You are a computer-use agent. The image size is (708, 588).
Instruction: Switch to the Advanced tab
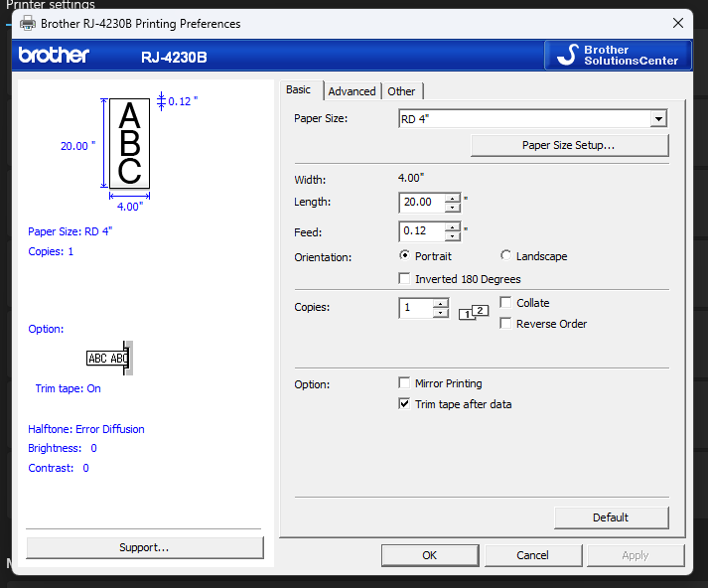pyautogui.click(x=352, y=91)
